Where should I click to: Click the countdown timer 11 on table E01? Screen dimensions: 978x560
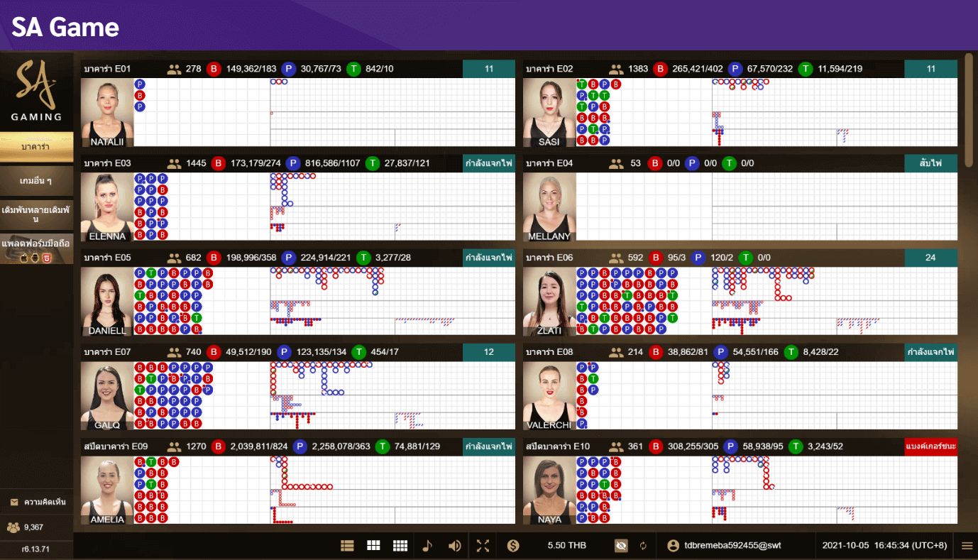[489, 69]
